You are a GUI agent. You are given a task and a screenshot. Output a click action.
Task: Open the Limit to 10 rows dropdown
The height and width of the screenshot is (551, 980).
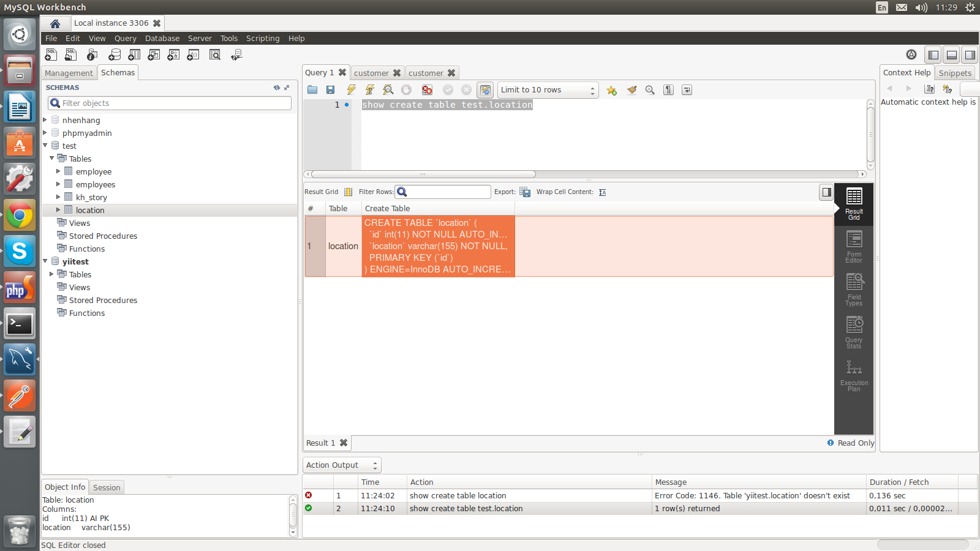(548, 90)
